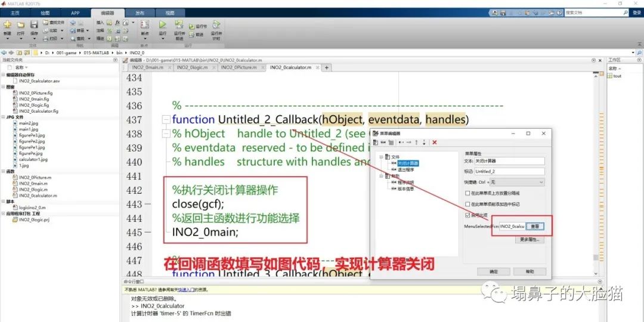
Task: Click the Breakpoints (断点) icon
Action: click(x=144, y=24)
